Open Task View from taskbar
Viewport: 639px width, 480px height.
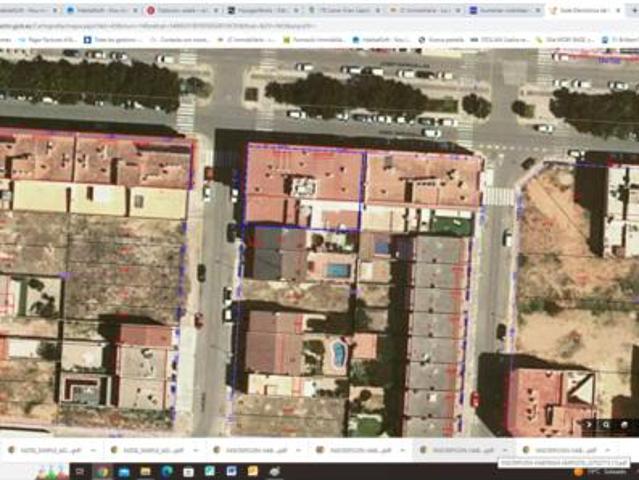(80, 471)
